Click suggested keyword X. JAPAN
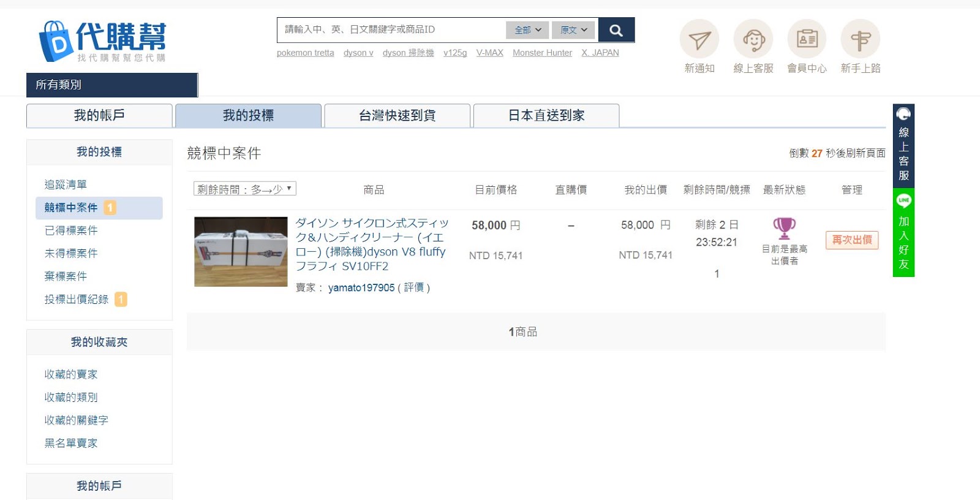Viewport: 980px width, 500px height. pos(600,53)
